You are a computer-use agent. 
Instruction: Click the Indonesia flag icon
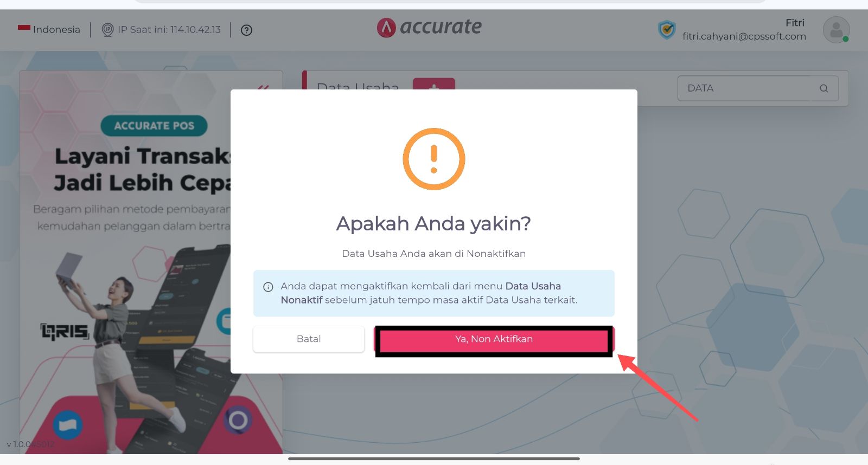tap(24, 28)
